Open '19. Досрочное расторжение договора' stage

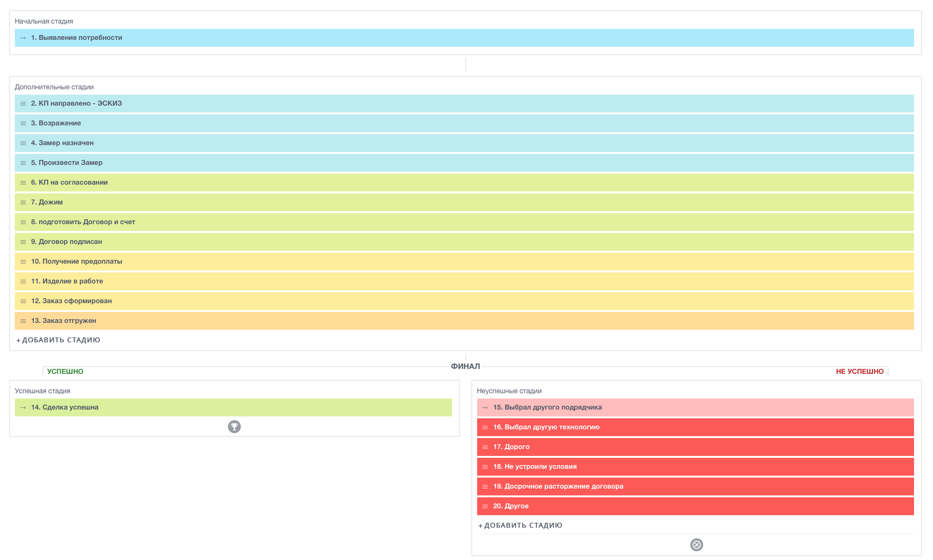pos(558,486)
